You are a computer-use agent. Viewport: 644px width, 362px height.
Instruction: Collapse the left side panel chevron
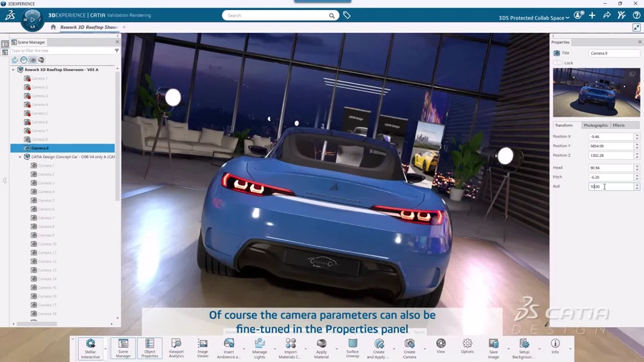(x=5, y=180)
